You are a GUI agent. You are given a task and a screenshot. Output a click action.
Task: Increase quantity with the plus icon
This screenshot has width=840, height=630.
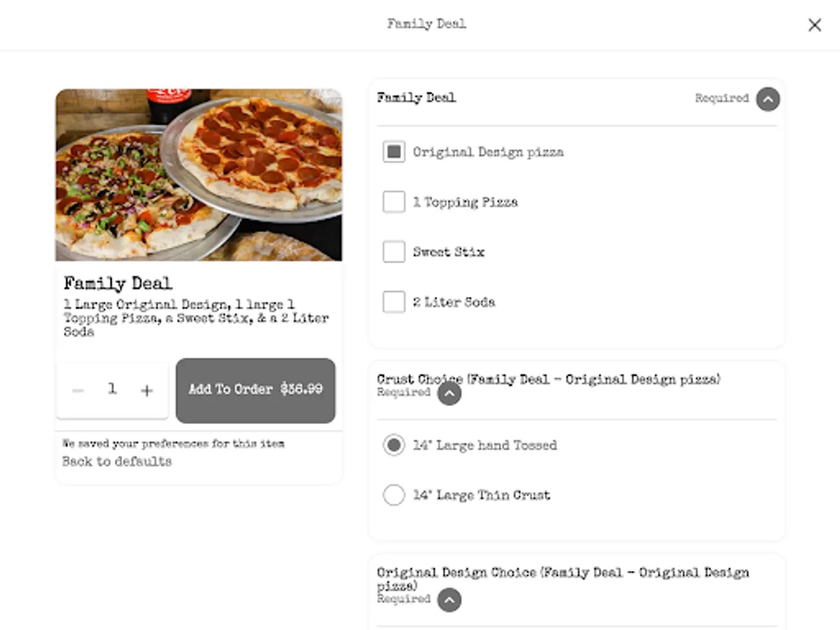(x=146, y=391)
